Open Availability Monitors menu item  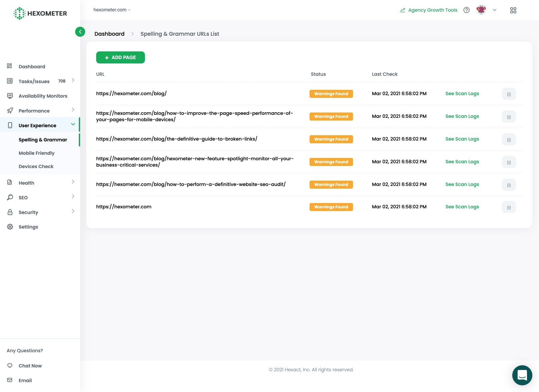tap(43, 96)
